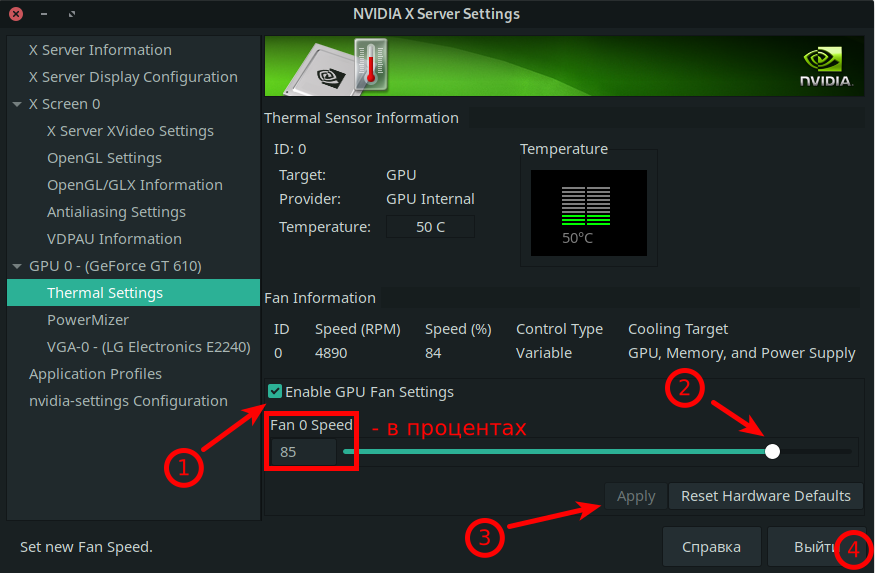The height and width of the screenshot is (573, 875).
Task: Select X Server XVideo Settings
Action: (x=131, y=131)
